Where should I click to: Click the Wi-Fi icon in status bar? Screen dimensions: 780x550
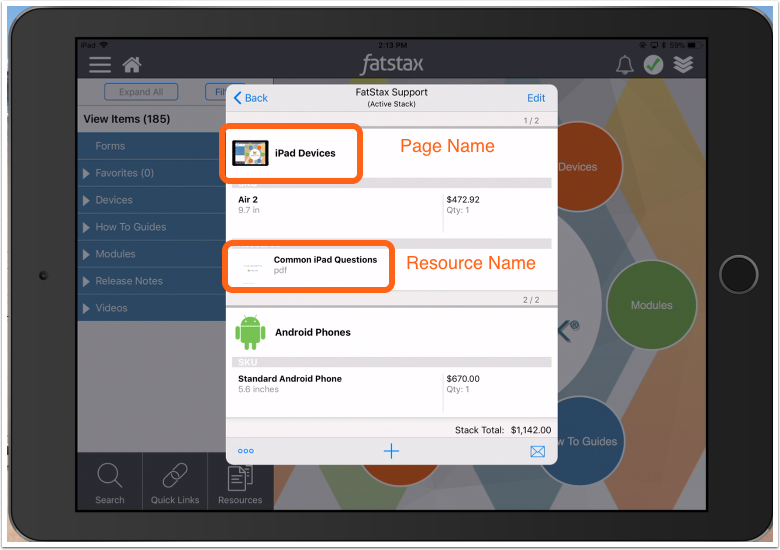pos(104,45)
